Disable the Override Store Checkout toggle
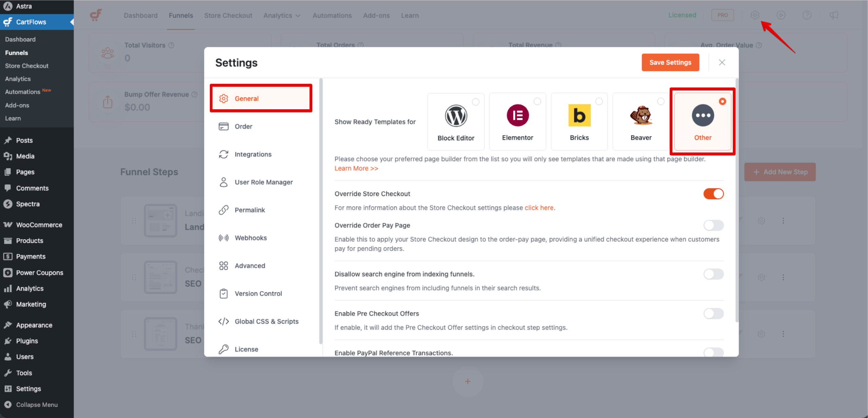This screenshot has height=418, width=868. pyautogui.click(x=713, y=194)
